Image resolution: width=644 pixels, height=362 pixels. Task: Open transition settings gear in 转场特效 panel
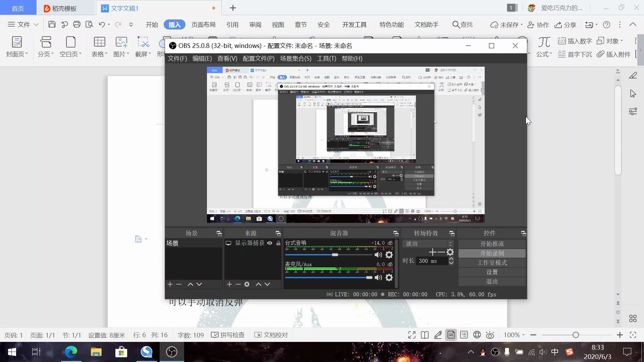(450, 252)
